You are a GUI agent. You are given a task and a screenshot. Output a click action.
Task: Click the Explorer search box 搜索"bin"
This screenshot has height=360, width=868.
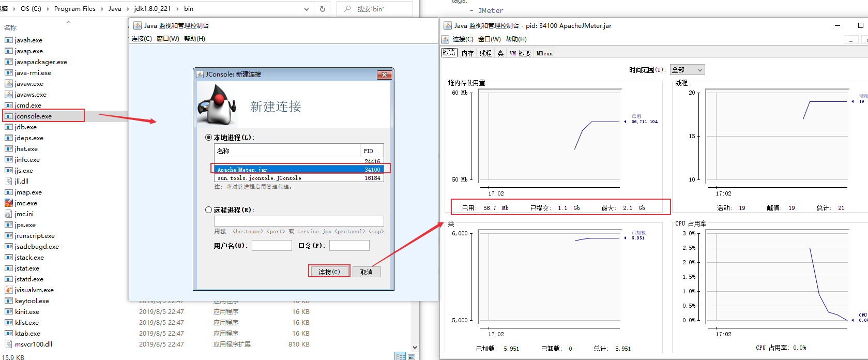[x=375, y=9]
